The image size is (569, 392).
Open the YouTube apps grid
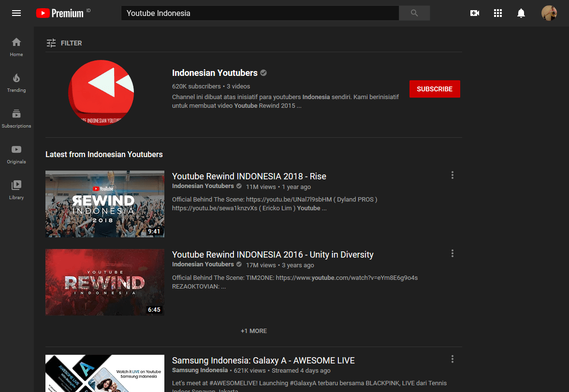tap(498, 13)
